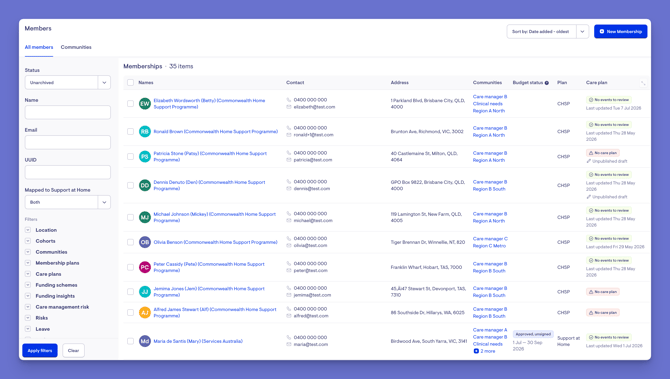This screenshot has height=379, width=670.
Task: Click into the Name filter field
Action: (x=68, y=112)
